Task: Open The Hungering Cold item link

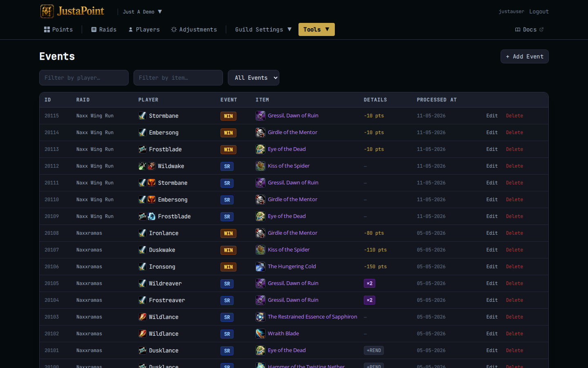Action: click(x=292, y=266)
